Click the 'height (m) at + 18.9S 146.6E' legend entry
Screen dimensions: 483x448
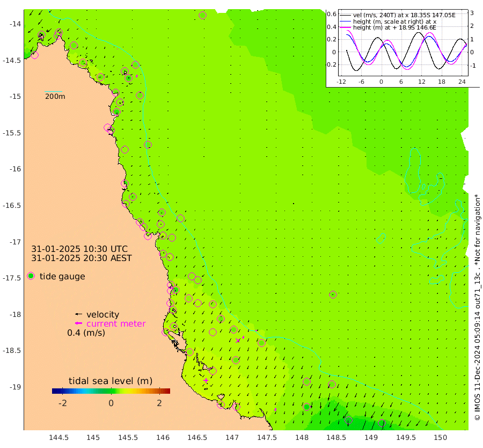[394, 27]
